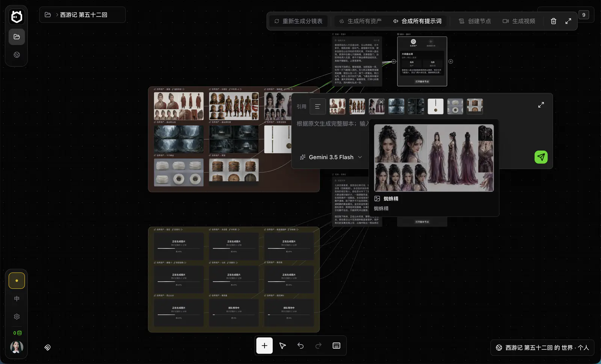Click the app logo icon in sidebar
The height and width of the screenshot is (364, 601).
pos(17,17)
